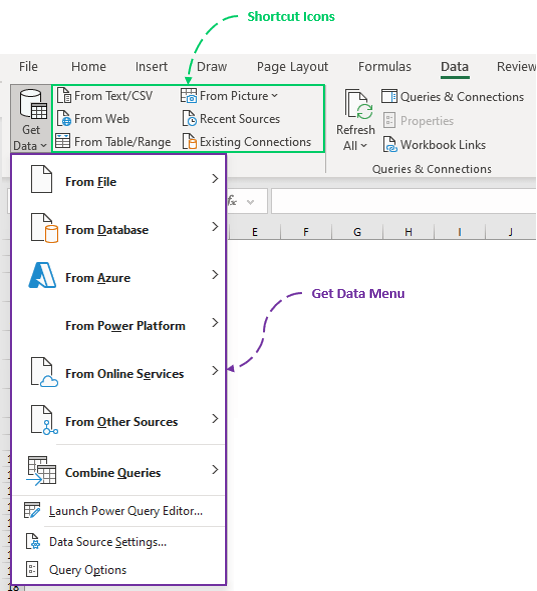Click the Data Source Settings gear icon
537x591 pixels.
click(32, 541)
